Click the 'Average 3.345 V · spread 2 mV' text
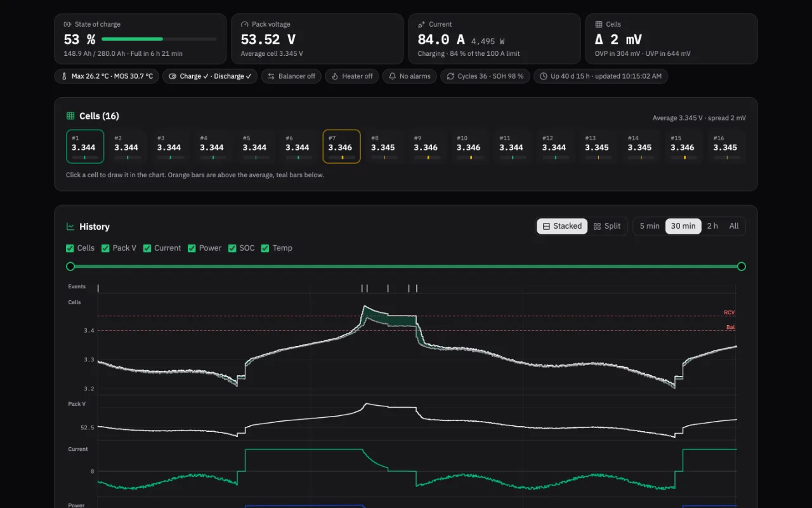Image resolution: width=812 pixels, height=508 pixels. coord(699,118)
